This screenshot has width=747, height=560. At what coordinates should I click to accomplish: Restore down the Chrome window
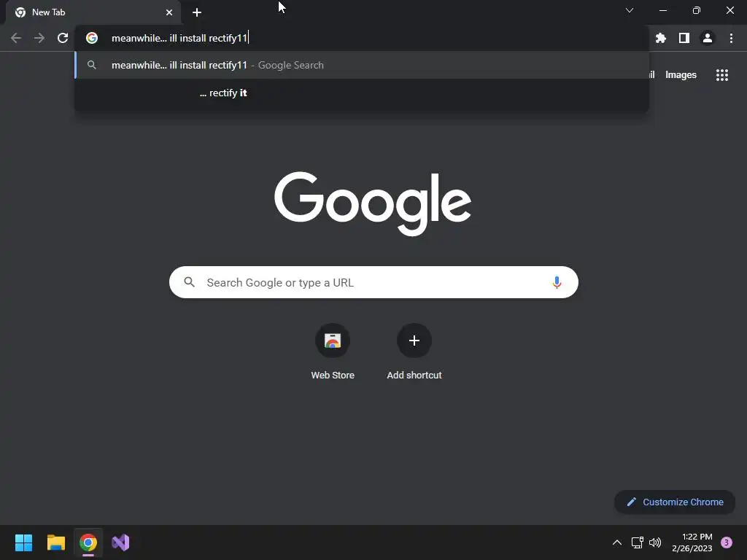pos(697,10)
